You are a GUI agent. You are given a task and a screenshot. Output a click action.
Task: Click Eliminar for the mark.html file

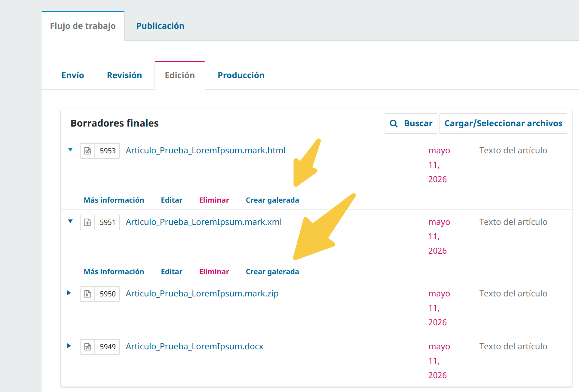click(214, 200)
